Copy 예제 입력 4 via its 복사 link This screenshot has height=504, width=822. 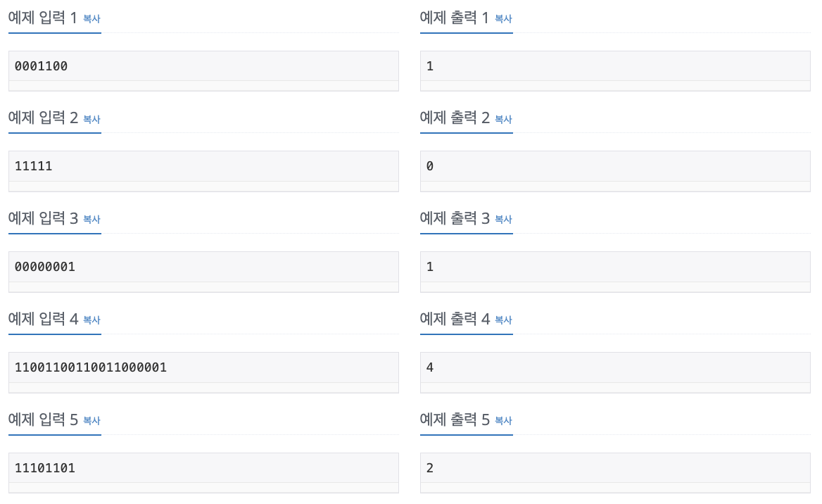(x=91, y=320)
